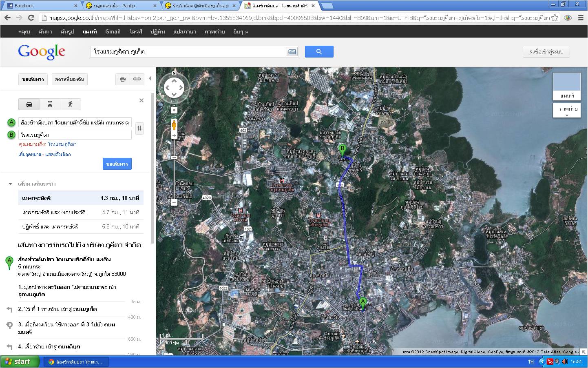The width and height of the screenshot is (588, 368).
Task: Open Gmail from the top black bar
Action: click(113, 32)
